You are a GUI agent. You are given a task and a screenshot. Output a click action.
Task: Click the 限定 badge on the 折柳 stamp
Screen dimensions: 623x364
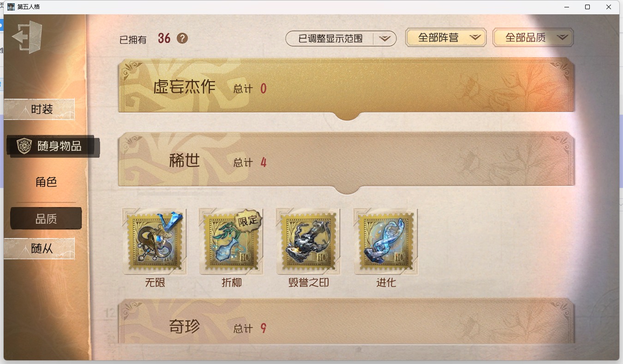(x=248, y=221)
